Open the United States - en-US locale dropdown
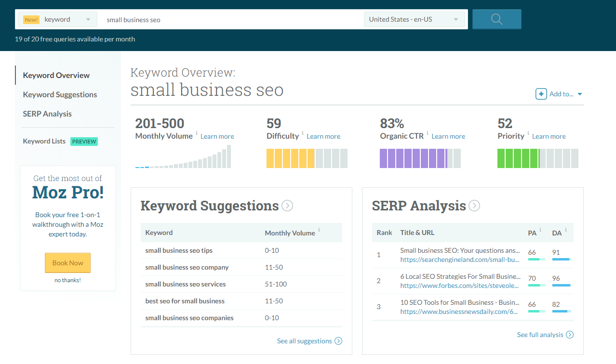Viewport: 616px width, 364px height. (x=414, y=19)
